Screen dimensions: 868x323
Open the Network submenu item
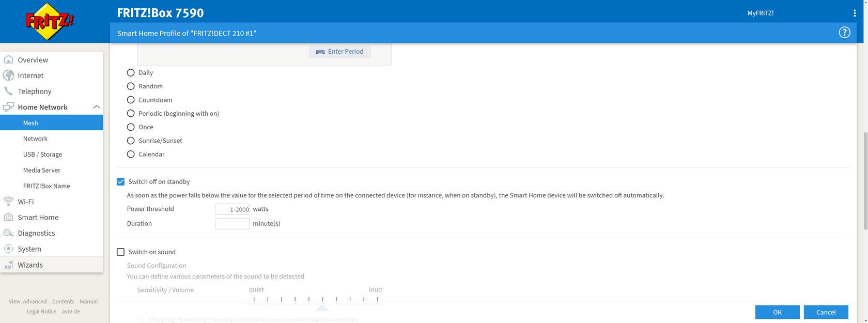[35, 139]
